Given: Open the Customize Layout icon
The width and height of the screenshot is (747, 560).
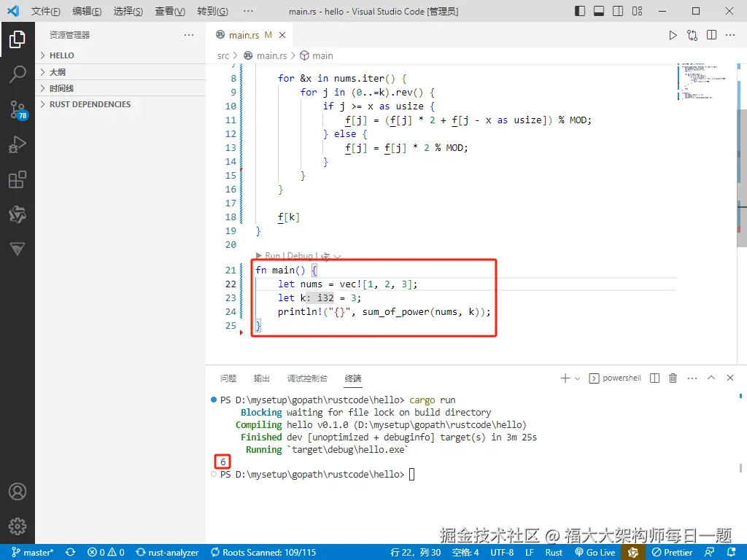Looking at the screenshot, I should [x=638, y=11].
